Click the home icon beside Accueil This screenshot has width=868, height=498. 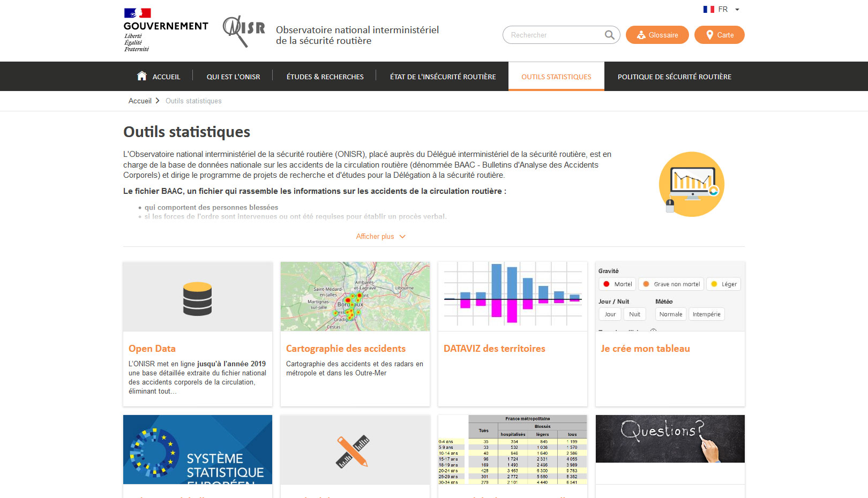[141, 76]
